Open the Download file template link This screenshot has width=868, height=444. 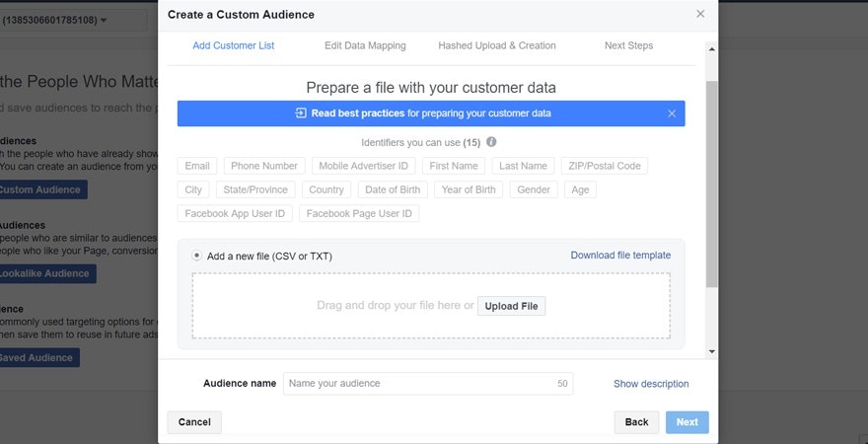pos(620,256)
